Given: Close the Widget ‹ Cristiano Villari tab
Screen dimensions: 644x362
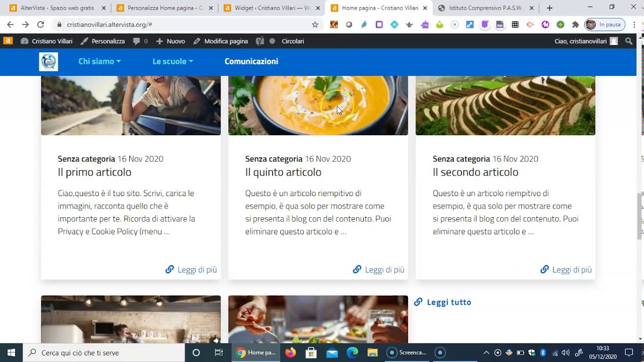Looking at the screenshot, I should [318, 8].
